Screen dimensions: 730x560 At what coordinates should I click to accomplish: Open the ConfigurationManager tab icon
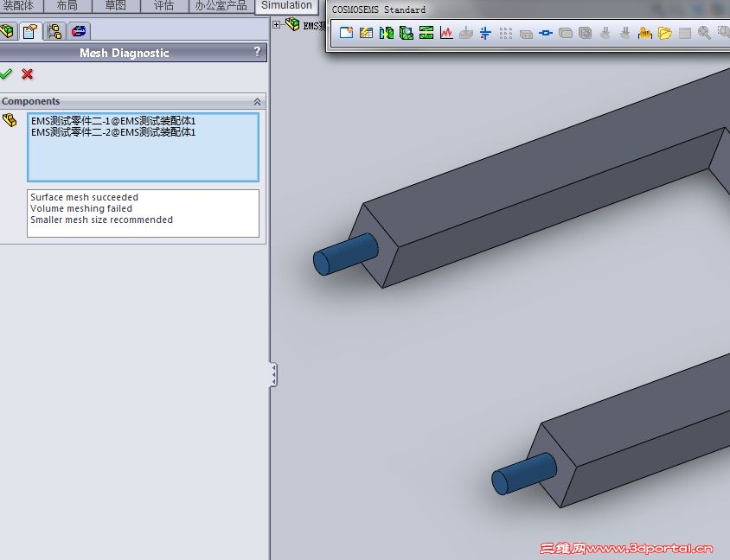pos(54,31)
